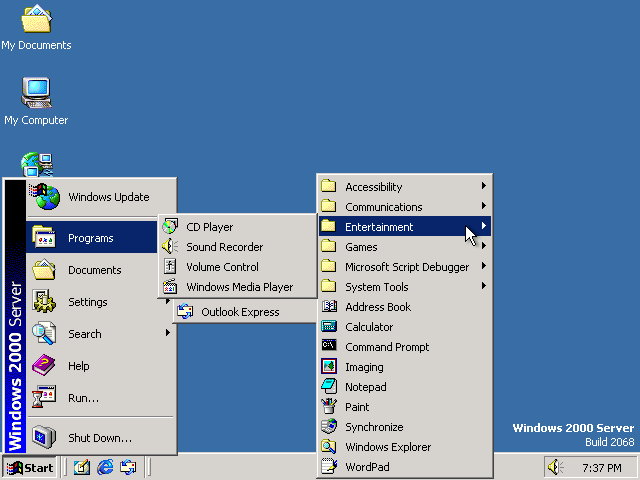
Task: Open the System Tools folder entry
Action: (x=404, y=287)
